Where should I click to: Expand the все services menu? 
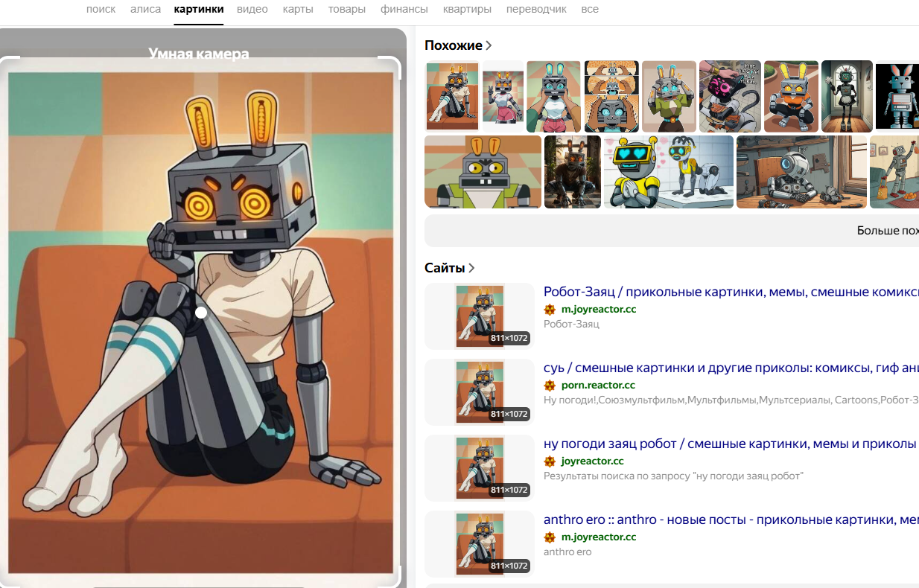click(590, 10)
